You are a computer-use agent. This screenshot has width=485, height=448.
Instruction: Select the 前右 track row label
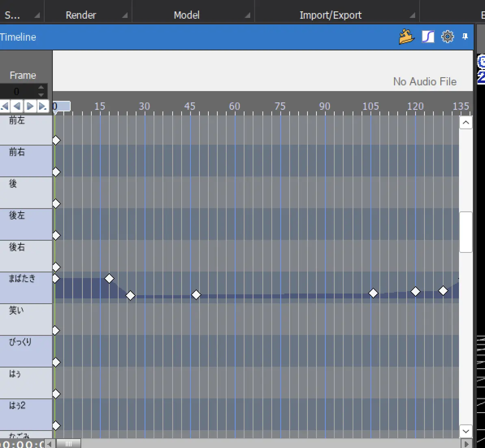tap(26, 161)
